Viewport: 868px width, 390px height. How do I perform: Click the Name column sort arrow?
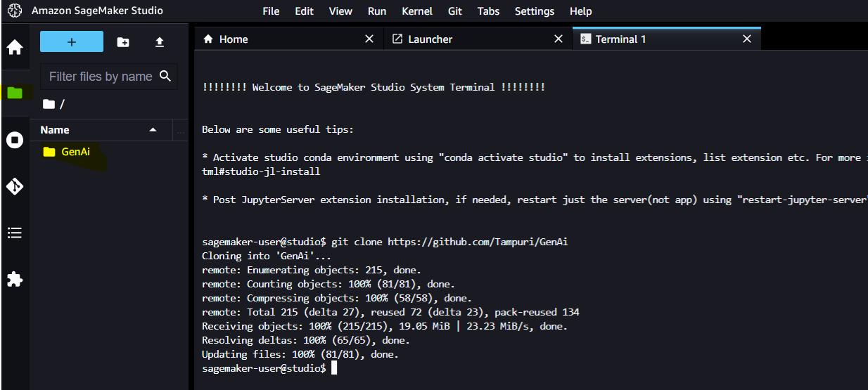pyautogui.click(x=153, y=130)
